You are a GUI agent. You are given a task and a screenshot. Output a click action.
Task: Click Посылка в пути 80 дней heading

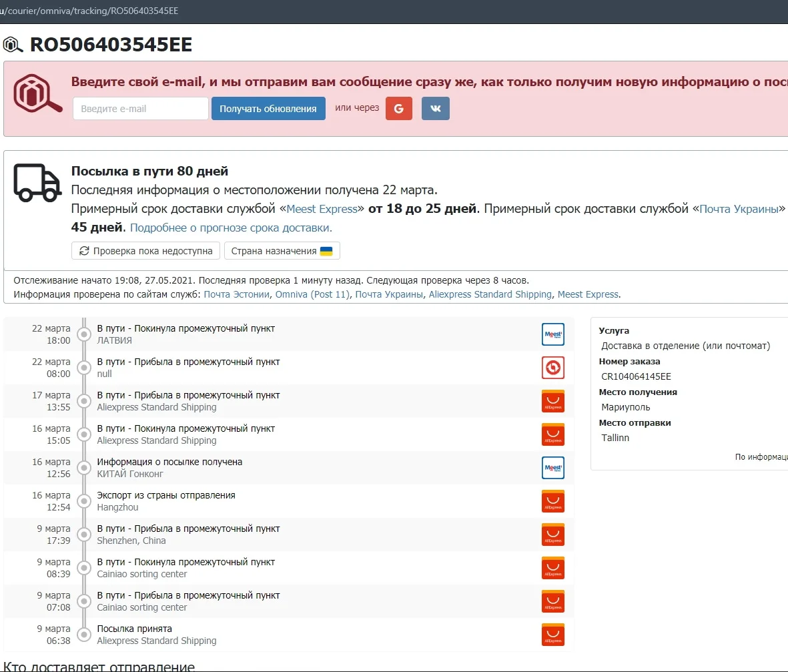149,172
